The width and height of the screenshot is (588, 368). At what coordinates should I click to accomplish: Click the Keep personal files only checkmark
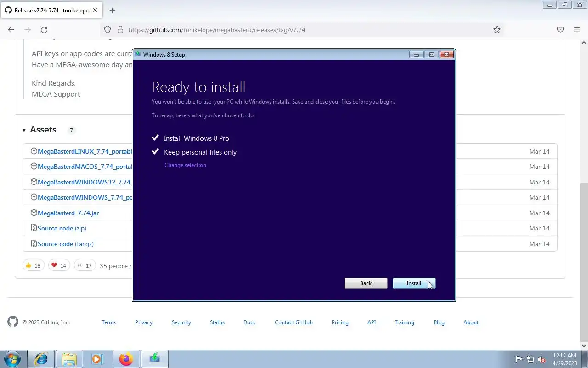click(155, 152)
